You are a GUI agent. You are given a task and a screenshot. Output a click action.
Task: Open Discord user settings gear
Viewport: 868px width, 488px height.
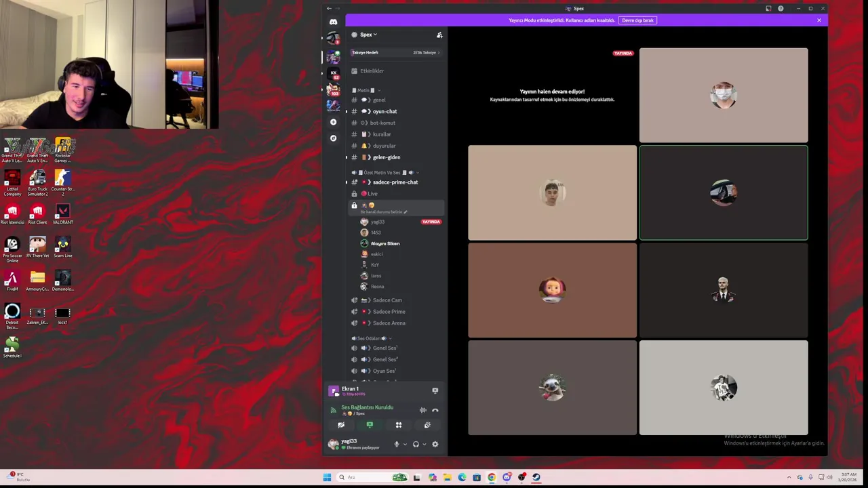coord(435,445)
